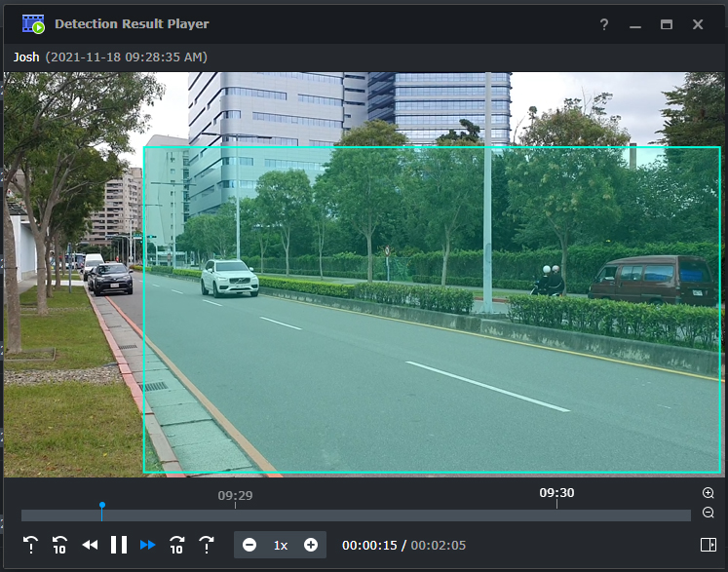Click the timeline at 09:30 mark
Viewport: 728px width, 572px height.
point(556,515)
